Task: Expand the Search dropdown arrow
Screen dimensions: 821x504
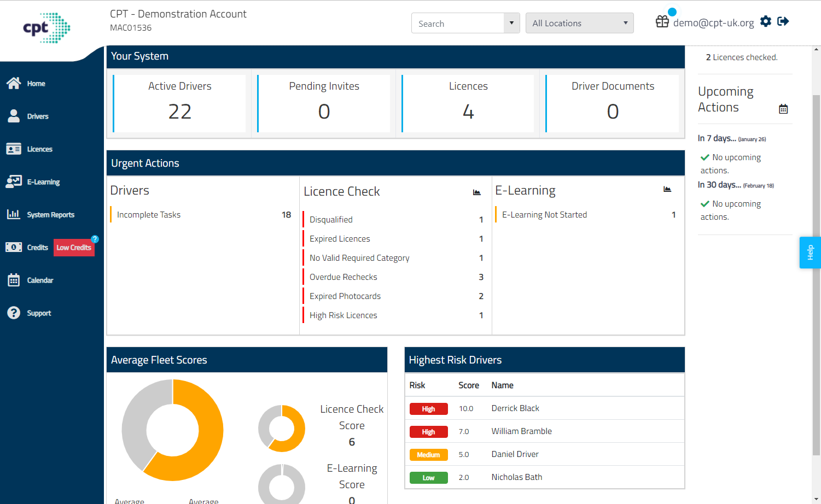Action: pos(511,23)
